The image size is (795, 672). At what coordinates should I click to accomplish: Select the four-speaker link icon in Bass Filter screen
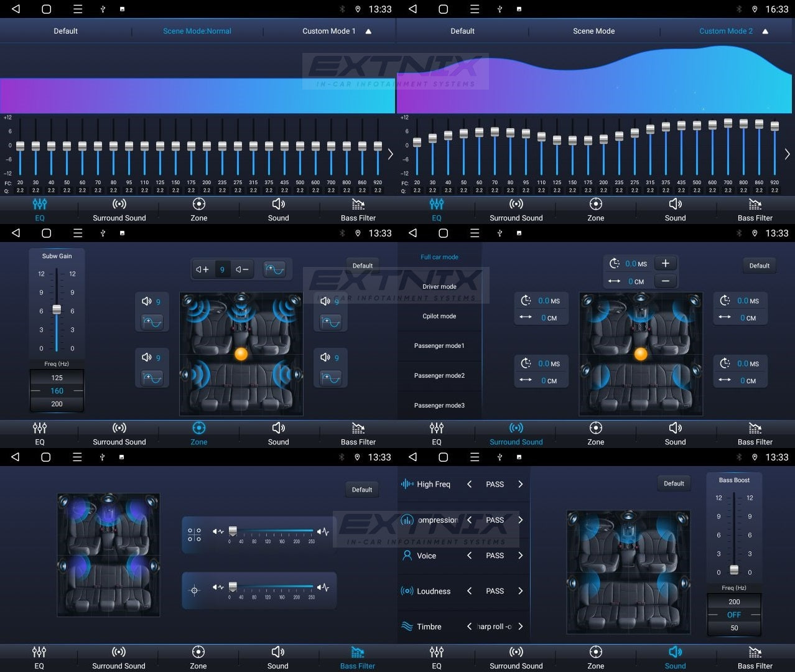pyautogui.click(x=194, y=534)
